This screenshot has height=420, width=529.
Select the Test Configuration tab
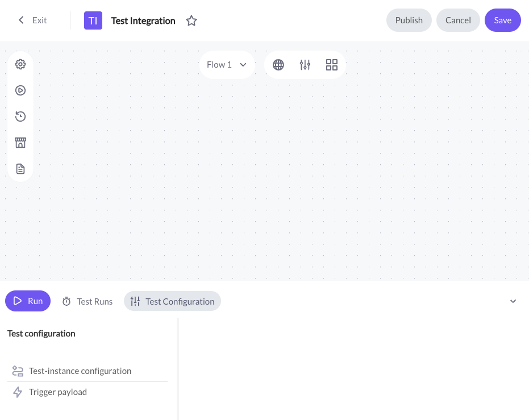[x=172, y=301]
